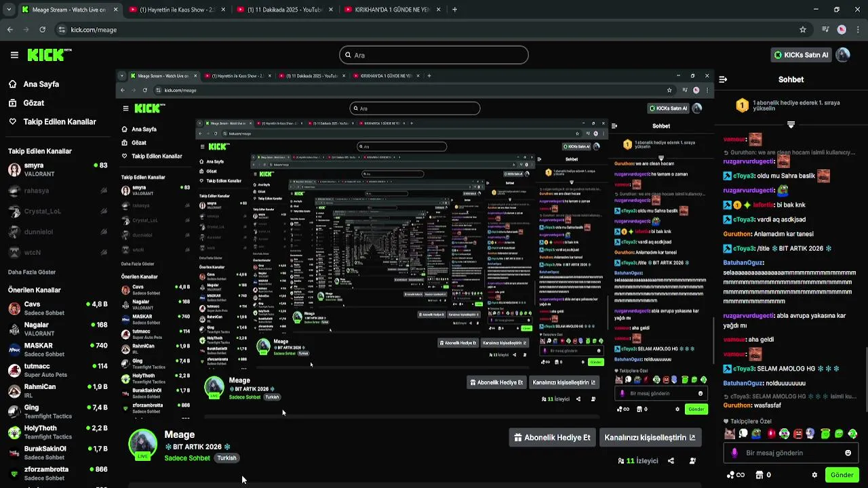Open smyra's VALORANT channel in the sidebar

tap(58, 169)
